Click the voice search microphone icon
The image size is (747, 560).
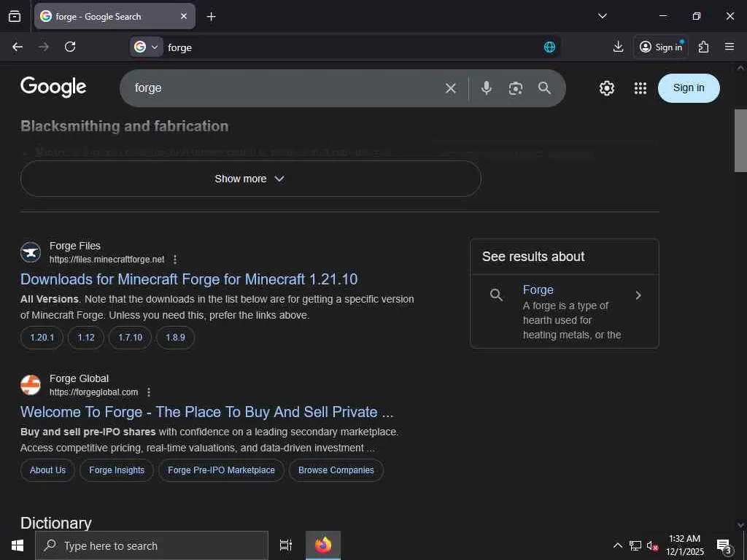click(487, 88)
